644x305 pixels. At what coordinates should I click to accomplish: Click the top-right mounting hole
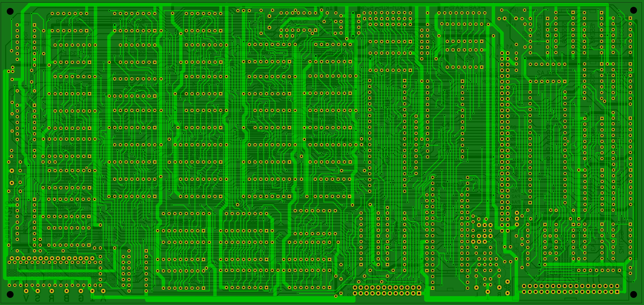click(x=633, y=10)
